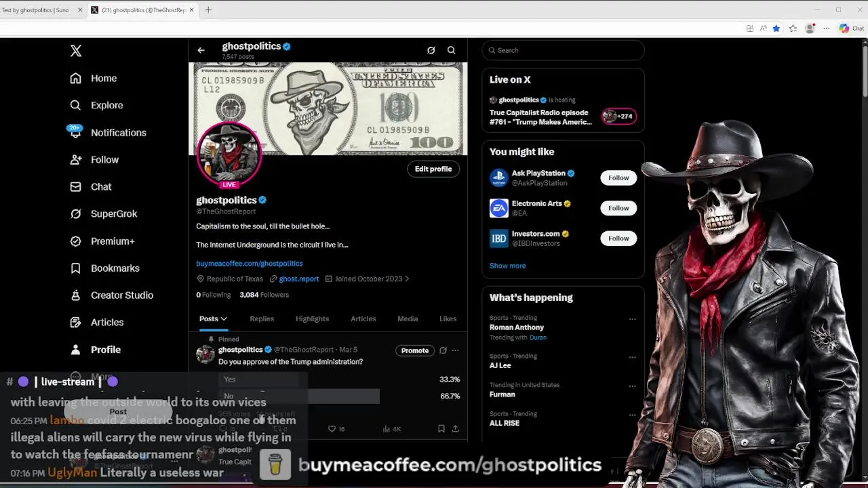
Task: Switch to the Likes tab
Action: coord(448,319)
